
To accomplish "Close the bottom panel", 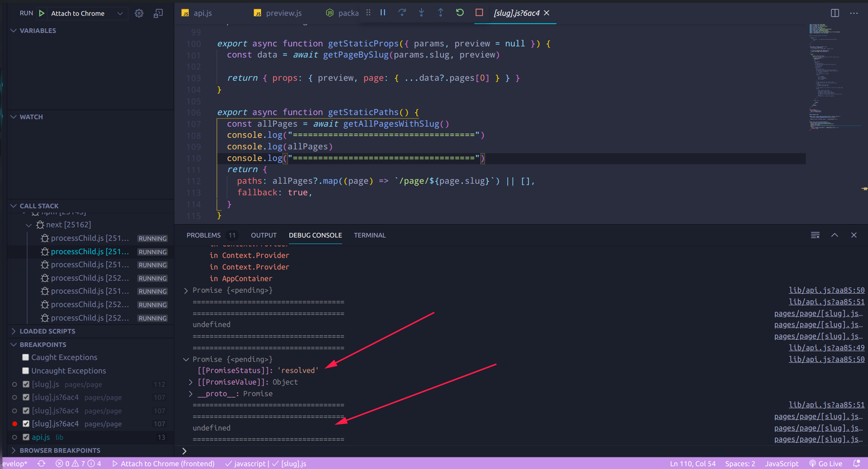I will coord(854,235).
